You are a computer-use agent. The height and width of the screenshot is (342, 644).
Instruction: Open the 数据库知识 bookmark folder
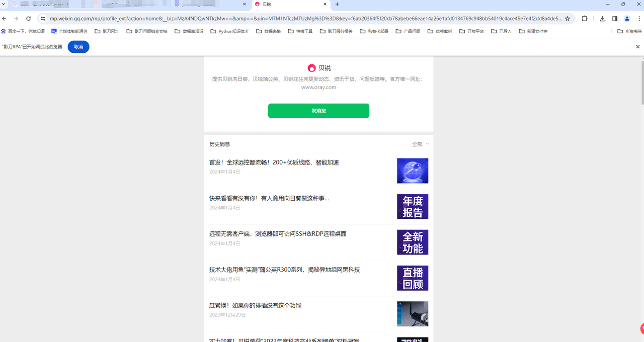click(189, 31)
